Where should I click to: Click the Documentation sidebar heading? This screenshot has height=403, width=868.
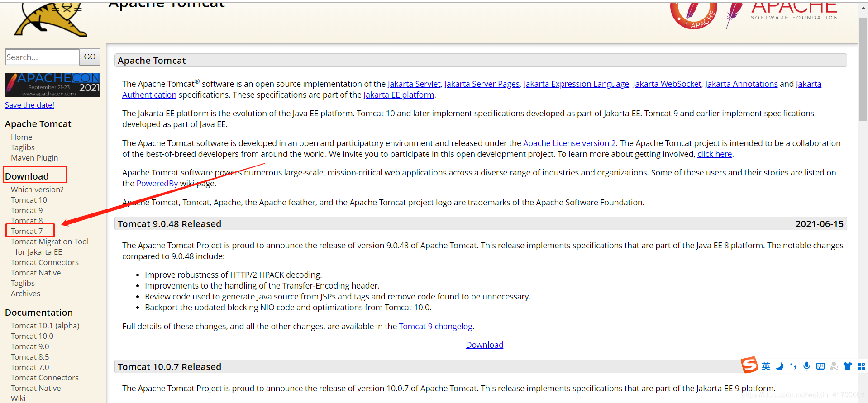(x=39, y=313)
